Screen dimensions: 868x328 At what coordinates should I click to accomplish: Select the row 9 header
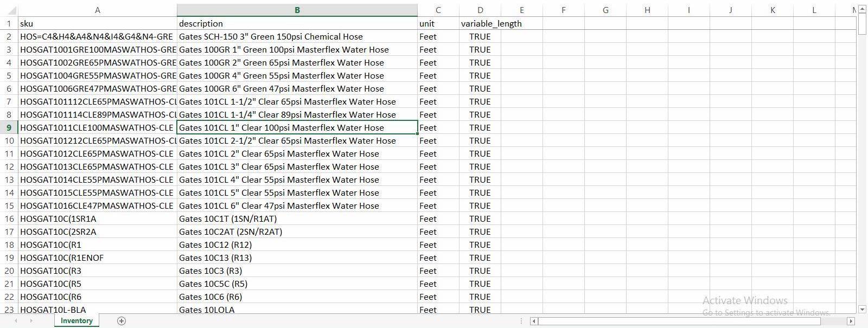click(9, 128)
